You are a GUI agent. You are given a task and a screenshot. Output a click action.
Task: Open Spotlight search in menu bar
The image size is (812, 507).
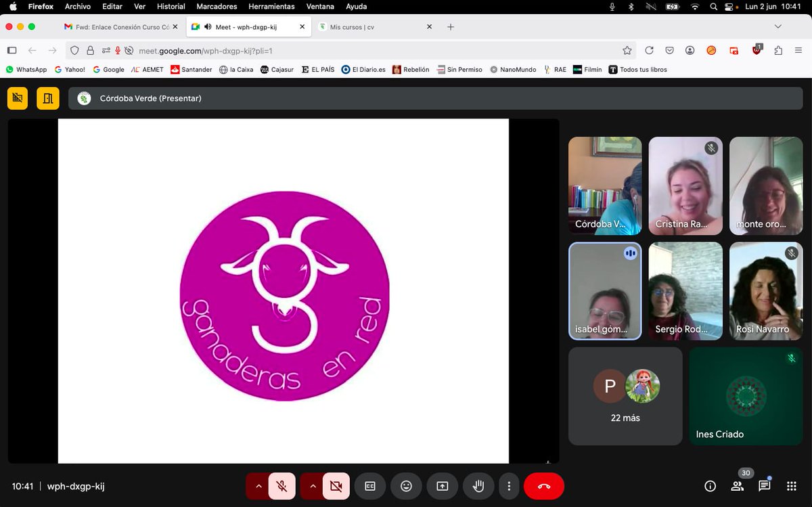pos(714,6)
